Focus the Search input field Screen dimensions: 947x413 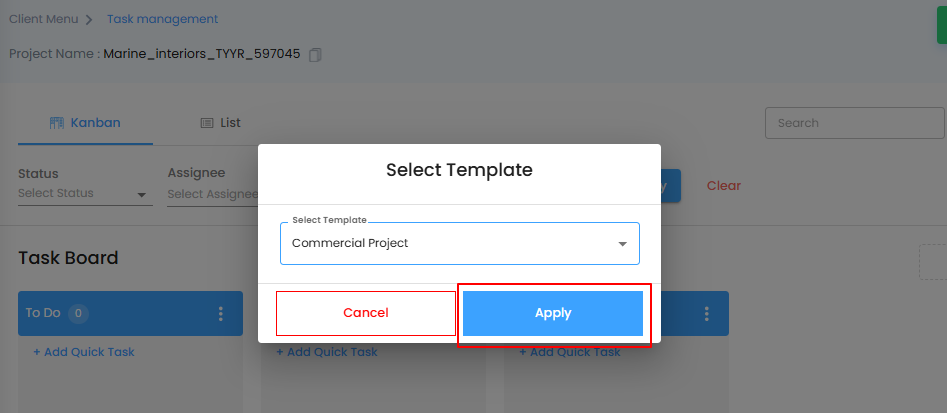pyautogui.click(x=855, y=123)
